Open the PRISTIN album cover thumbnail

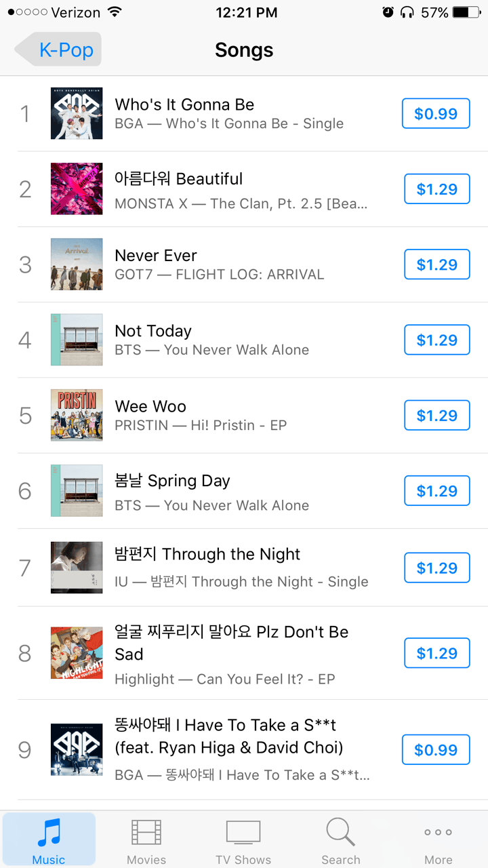click(77, 415)
